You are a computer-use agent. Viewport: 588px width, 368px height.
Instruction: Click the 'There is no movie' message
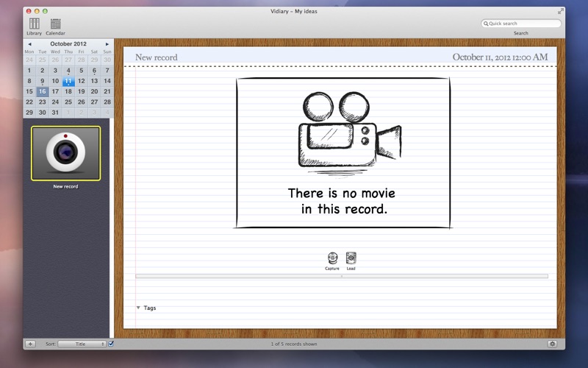(342, 201)
